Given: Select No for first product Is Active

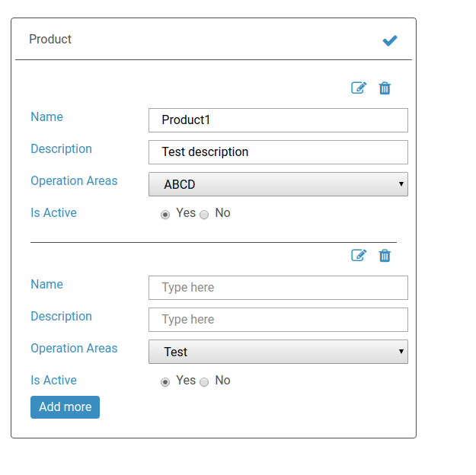Looking at the screenshot, I should click(x=204, y=215).
